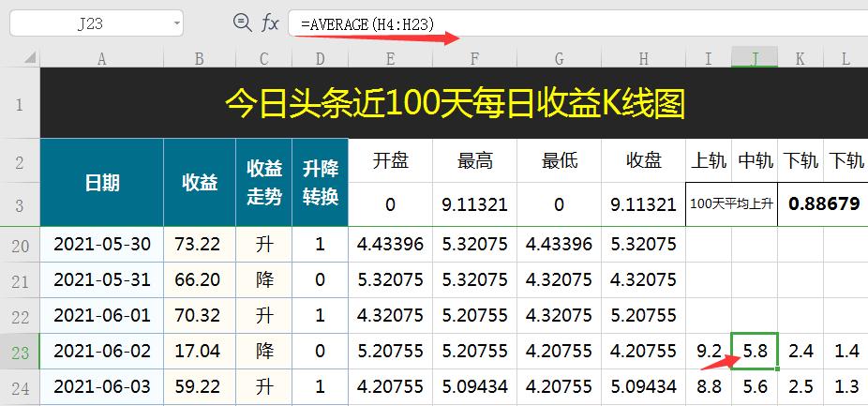Click income value 66.20

pyautogui.click(x=200, y=280)
